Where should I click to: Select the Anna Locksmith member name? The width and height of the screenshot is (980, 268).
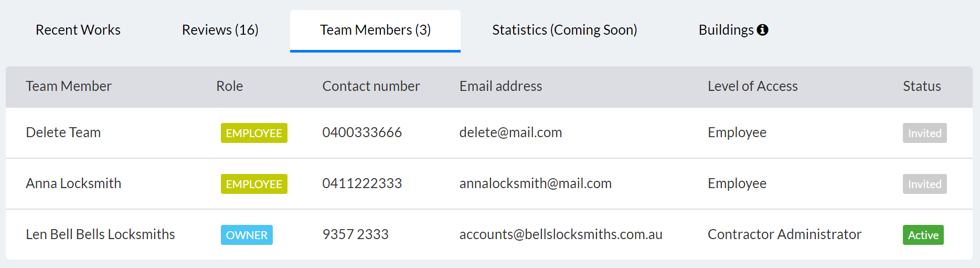(73, 183)
